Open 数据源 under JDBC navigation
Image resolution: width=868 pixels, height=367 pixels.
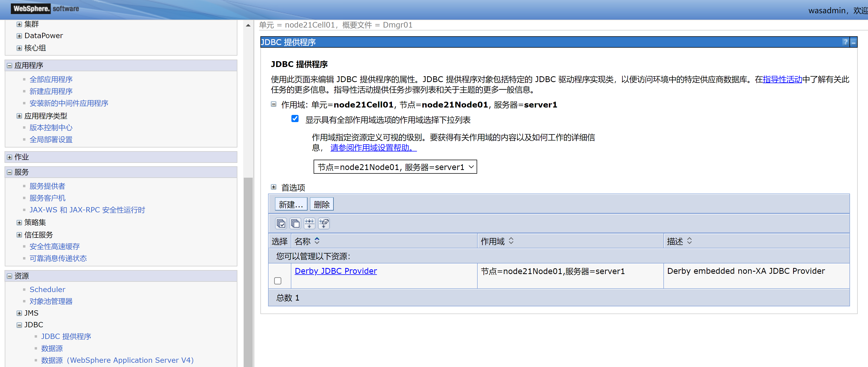point(52,348)
